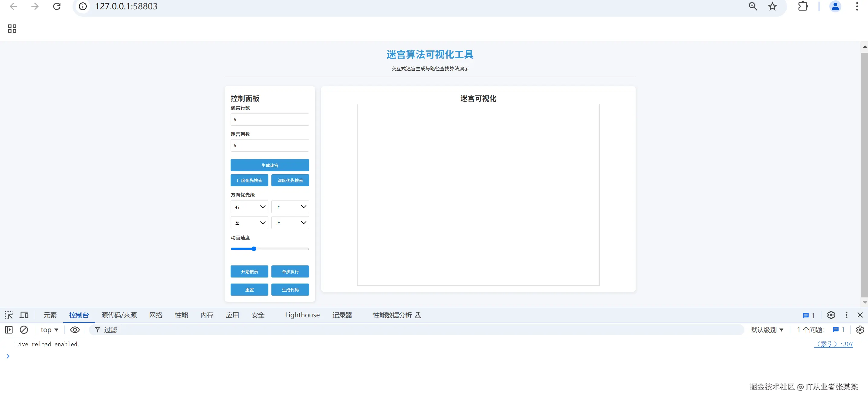View site information icon in address bar
The image size is (868, 401).
point(83,6)
